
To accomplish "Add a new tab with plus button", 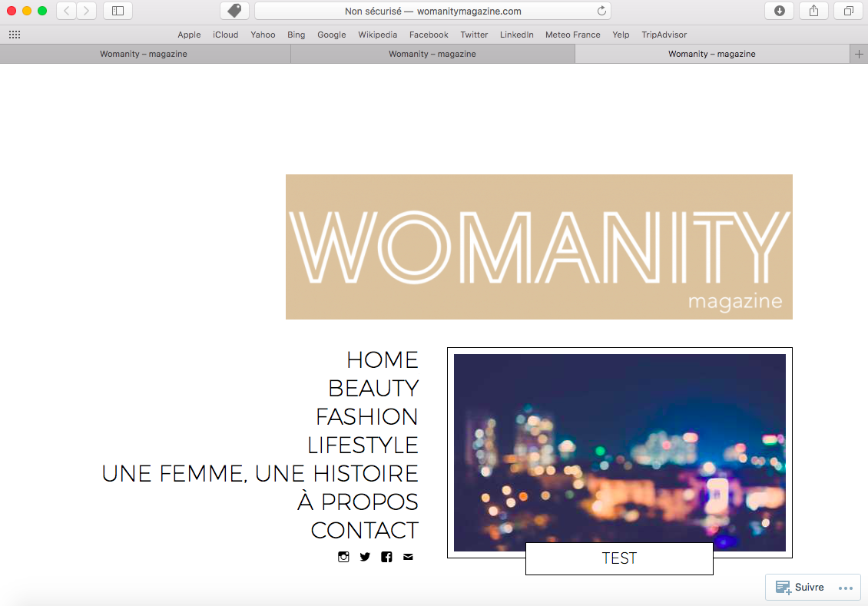I will coord(859,54).
